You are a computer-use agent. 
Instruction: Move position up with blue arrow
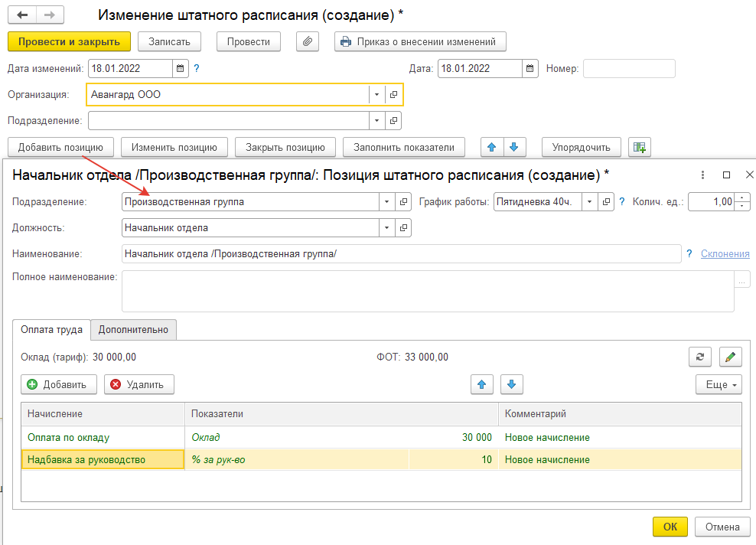491,147
